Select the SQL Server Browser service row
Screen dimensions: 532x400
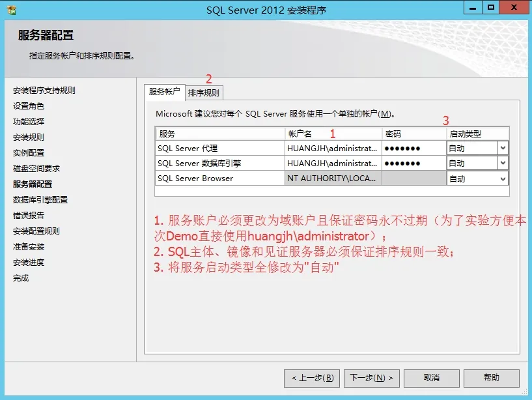[x=220, y=179]
